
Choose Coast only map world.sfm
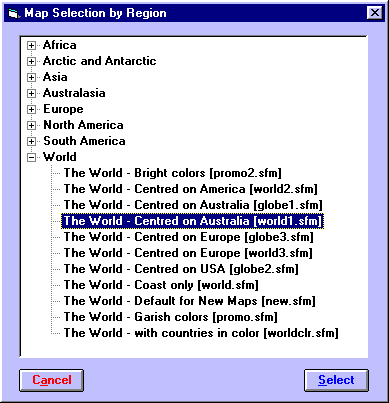coord(161,285)
